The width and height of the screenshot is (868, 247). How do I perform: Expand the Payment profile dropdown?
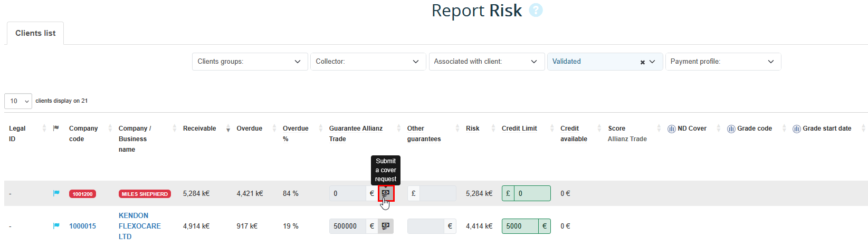tap(723, 62)
